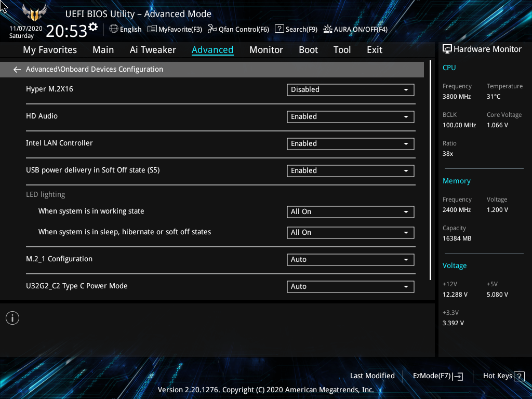The image size is (532, 399).
Task: Open USB power delivery S5 dropdown
Action: pyautogui.click(x=351, y=170)
